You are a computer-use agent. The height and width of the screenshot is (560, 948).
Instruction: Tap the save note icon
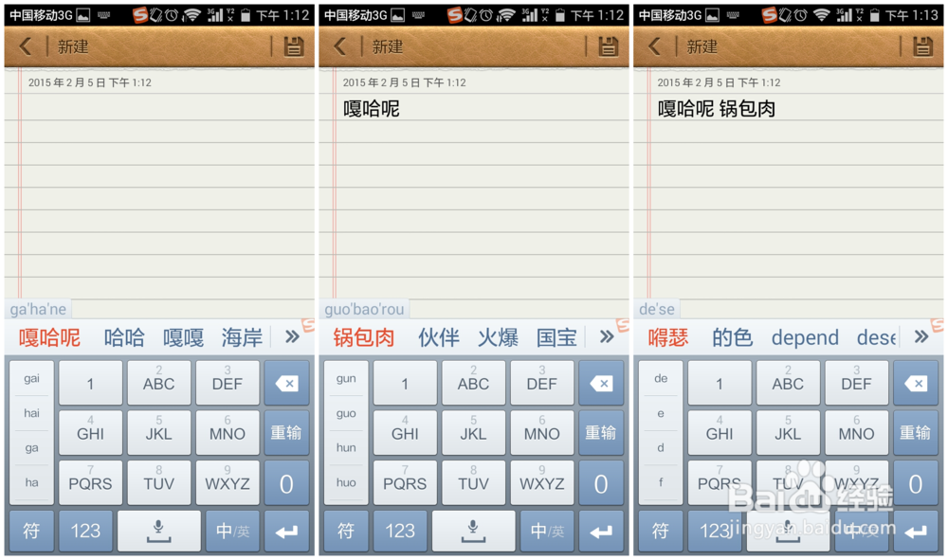(292, 45)
